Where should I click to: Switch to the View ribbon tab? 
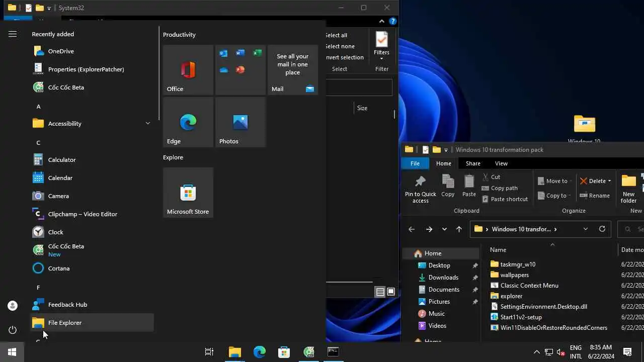501,163
